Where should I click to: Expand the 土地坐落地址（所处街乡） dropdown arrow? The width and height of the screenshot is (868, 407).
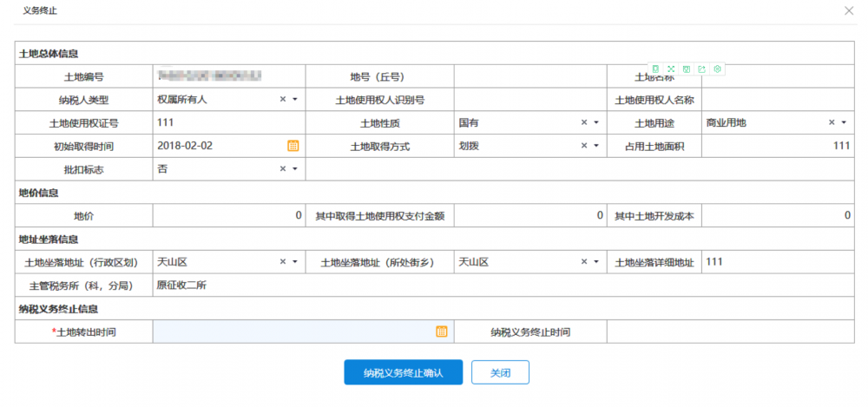click(596, 262)
